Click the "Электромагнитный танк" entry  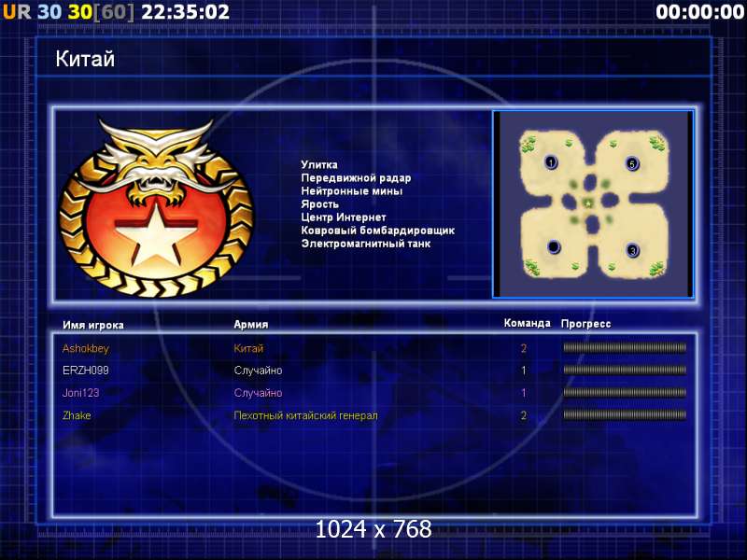pyautogui.click(x=366, y=244)
